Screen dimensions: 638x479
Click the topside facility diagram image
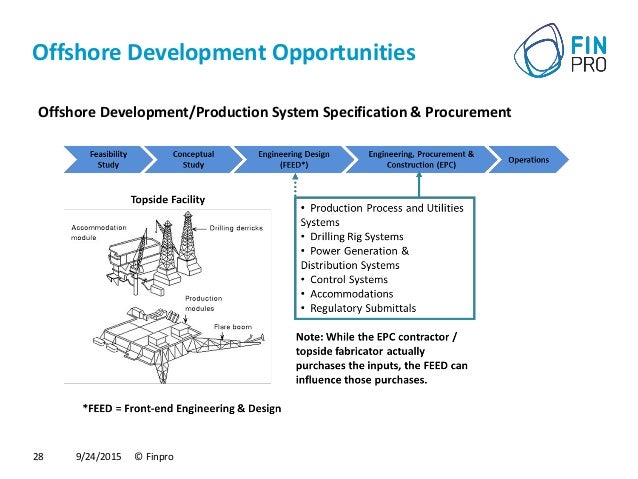point(167,296)
